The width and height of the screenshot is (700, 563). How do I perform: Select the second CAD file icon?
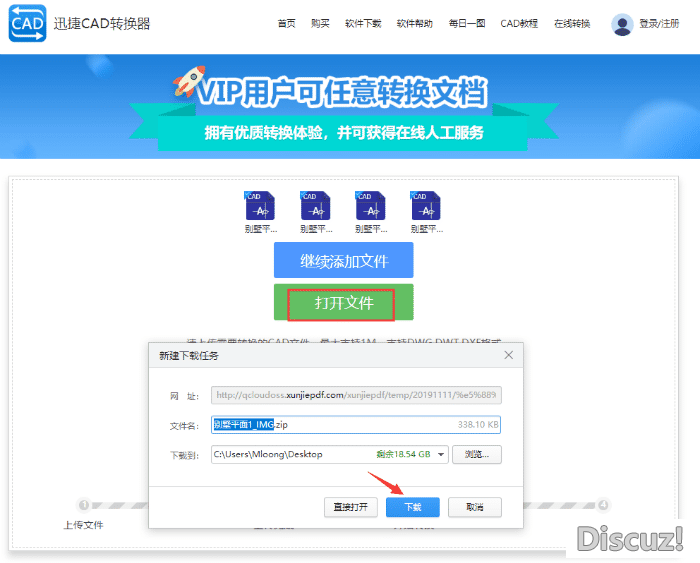tap(315, 206)
